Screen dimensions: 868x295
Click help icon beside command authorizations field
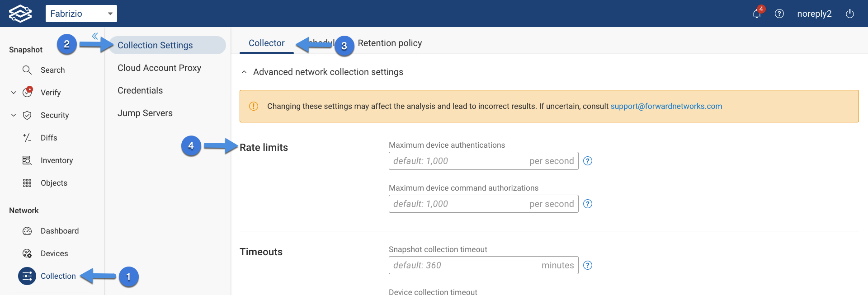coord(588,204)
